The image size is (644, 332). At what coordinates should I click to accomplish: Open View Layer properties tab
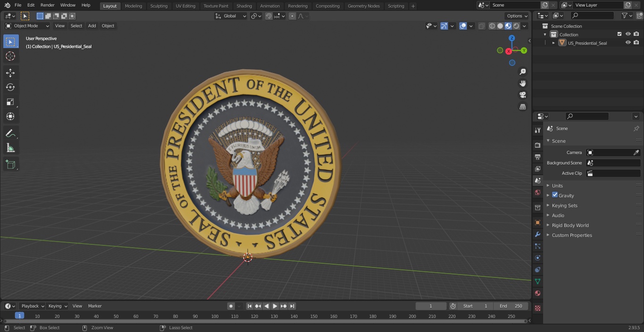click(x=537, y=169)
